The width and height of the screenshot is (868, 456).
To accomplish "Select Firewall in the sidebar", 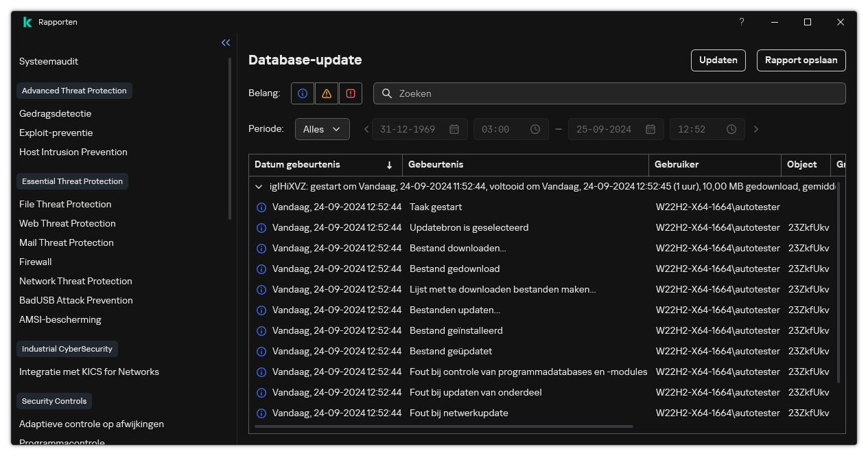I will pyautogui.click(x=36, y=262).
